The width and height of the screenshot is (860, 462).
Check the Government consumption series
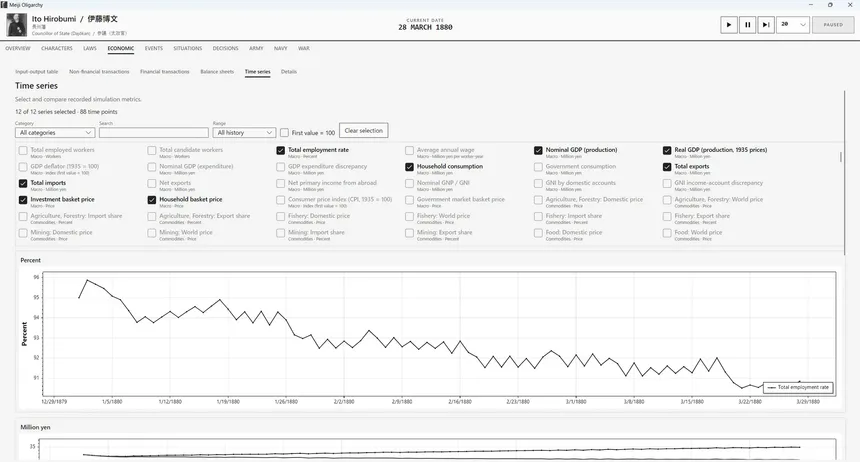click(538, 167)
